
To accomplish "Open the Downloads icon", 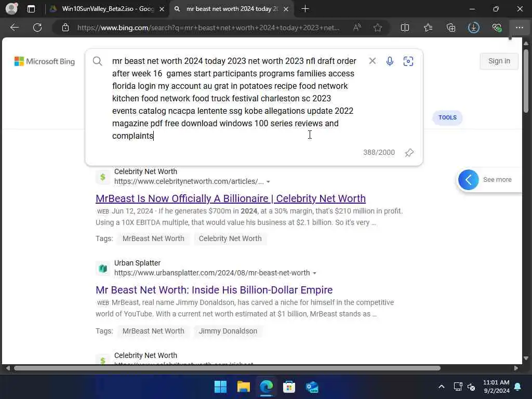I will click(x=474, y=28).
